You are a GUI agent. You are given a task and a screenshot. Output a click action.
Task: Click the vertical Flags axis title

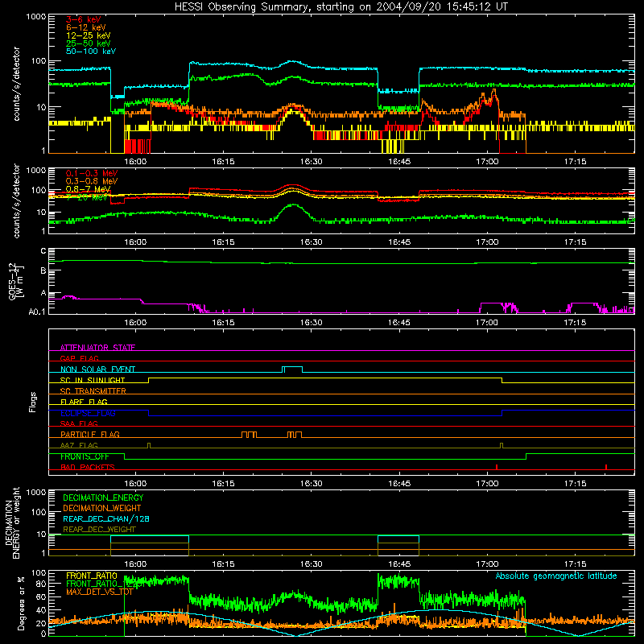click(x=33, y=402)
